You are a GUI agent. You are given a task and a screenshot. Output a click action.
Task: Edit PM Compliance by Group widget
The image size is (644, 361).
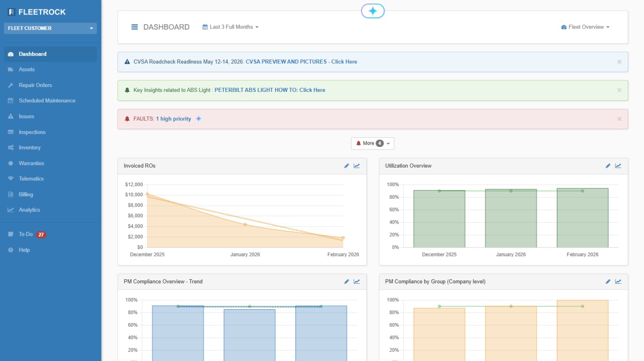(x=608, y=282)
